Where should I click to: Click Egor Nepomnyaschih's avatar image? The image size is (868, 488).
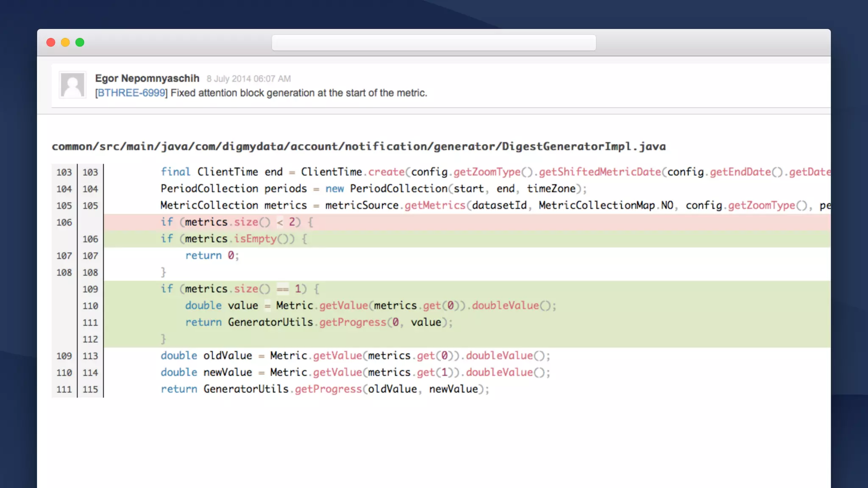(72, 85)
